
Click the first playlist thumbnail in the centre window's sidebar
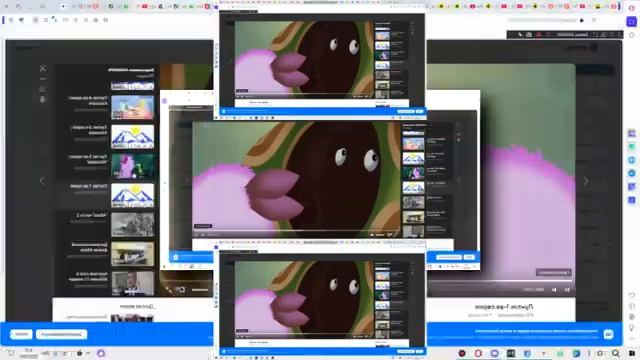413,144
